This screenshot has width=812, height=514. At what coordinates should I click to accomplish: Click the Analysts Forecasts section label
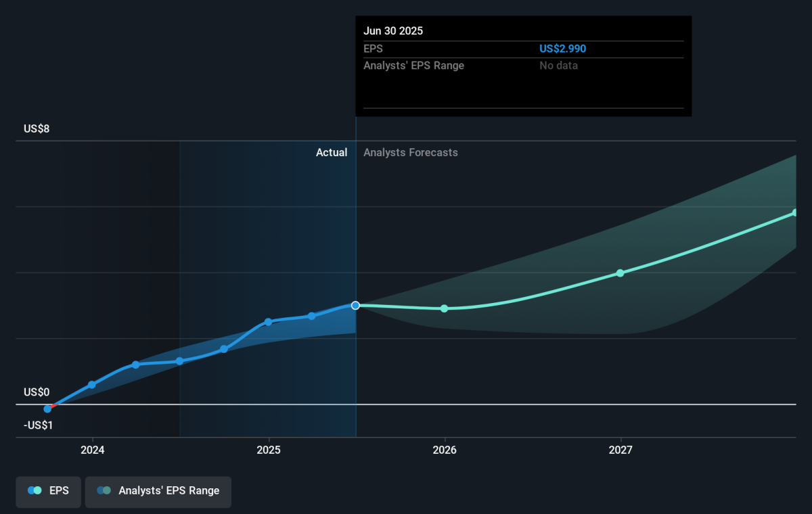(410, 153)
